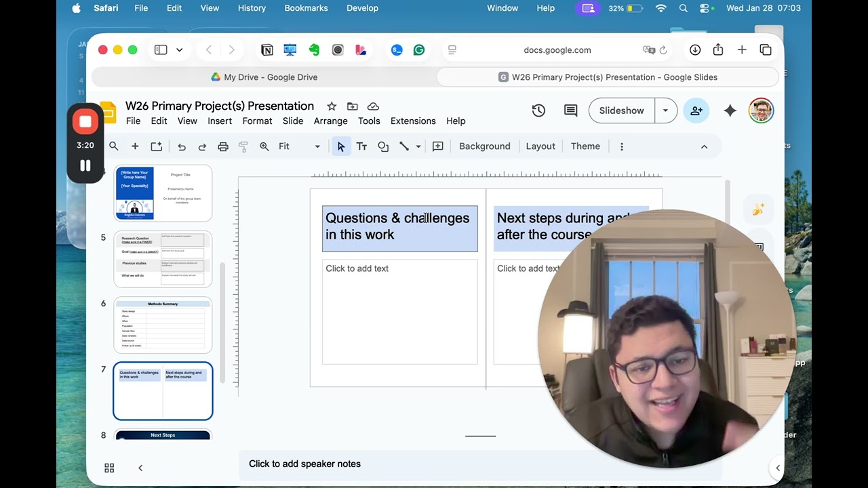Click the Print icon

[x=223, y=146]
